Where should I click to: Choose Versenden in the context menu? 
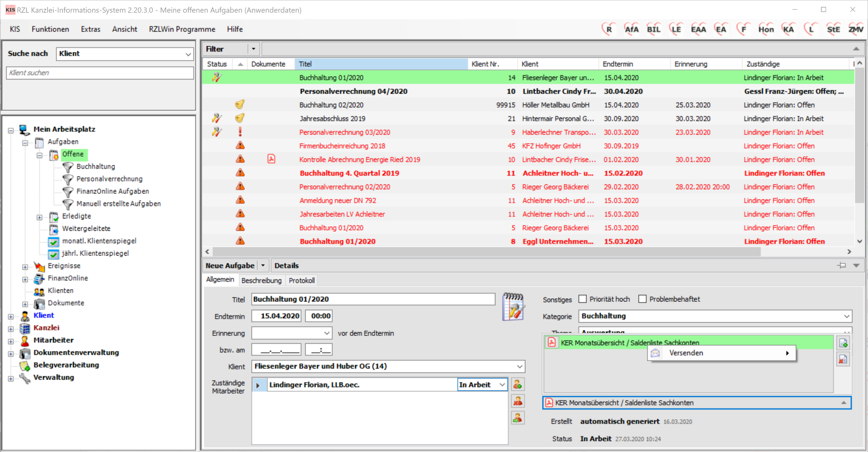point(686,353)
